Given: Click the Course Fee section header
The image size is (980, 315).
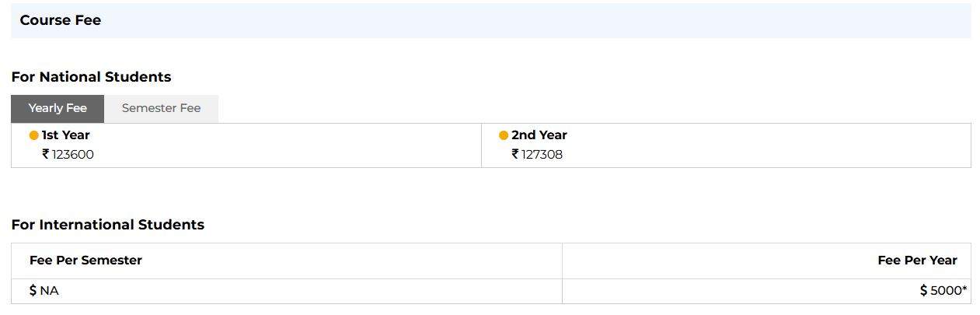Looking at the screenshot, I should [61, 21].
